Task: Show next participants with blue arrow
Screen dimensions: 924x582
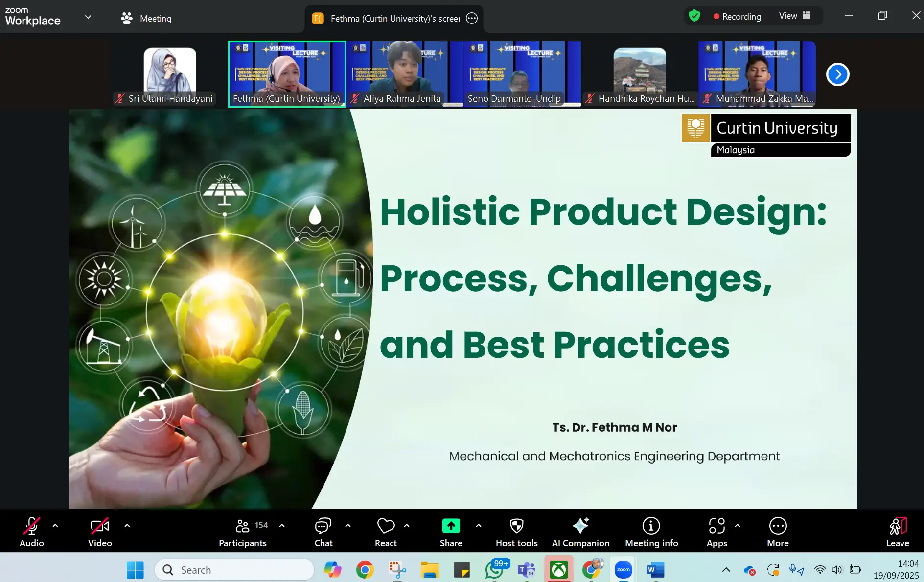Action: click(x=837, y=74)
